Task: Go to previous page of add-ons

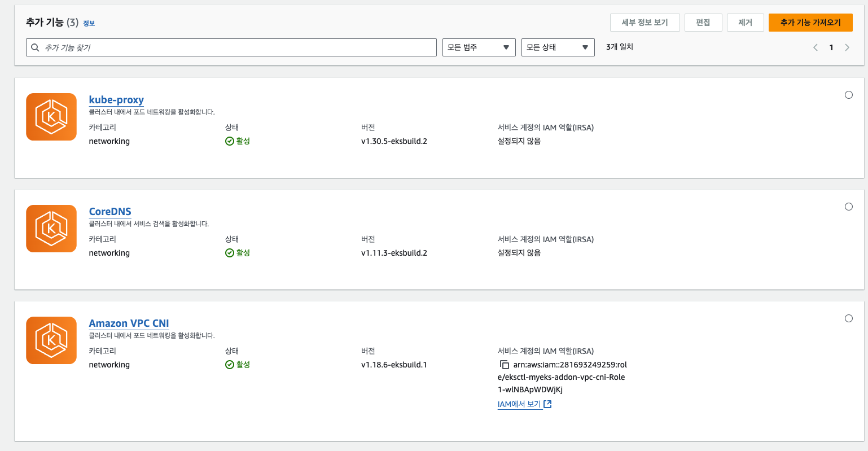Action: (816, 47)
